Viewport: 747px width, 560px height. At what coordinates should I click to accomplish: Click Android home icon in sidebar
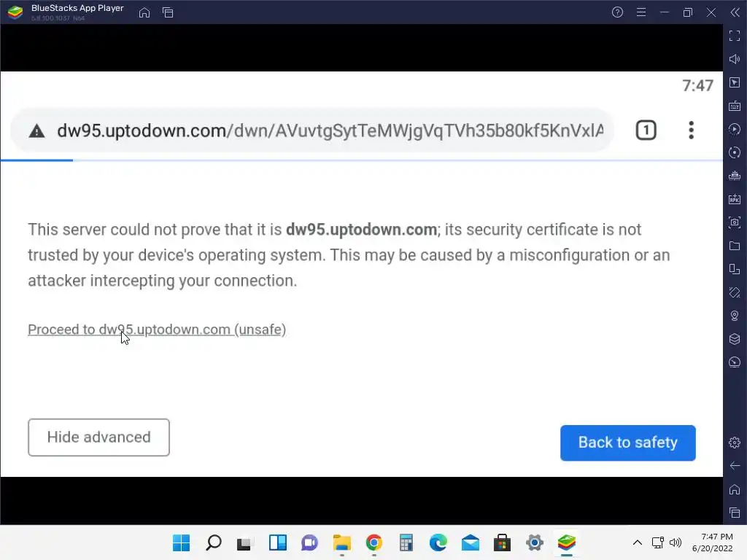point(735,489)
